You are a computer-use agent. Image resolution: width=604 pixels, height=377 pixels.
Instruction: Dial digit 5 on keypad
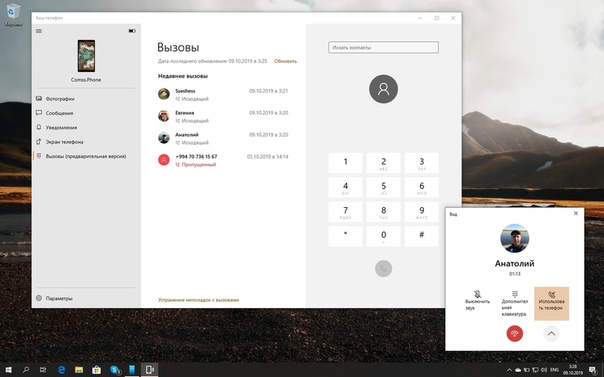(x=383, y=188)
